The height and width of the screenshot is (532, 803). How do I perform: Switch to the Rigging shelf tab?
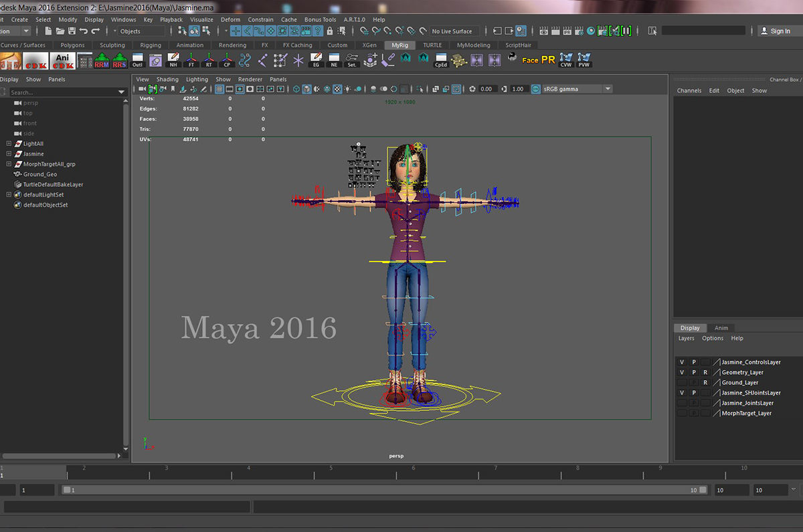coord(151,46)
